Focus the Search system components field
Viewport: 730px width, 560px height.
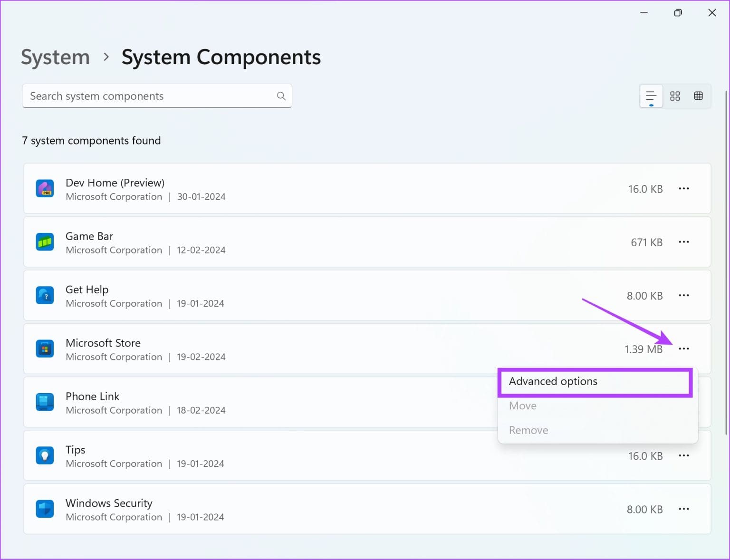click(x=157, y=96)
